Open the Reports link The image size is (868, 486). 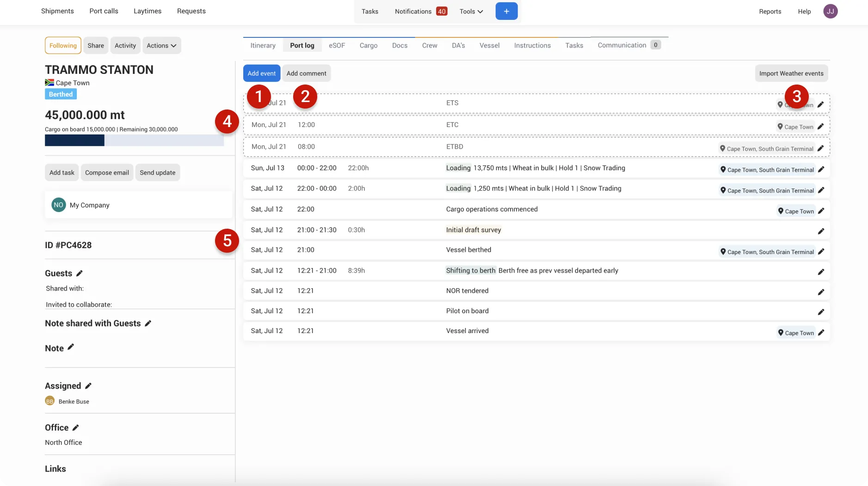coord(770,11)
